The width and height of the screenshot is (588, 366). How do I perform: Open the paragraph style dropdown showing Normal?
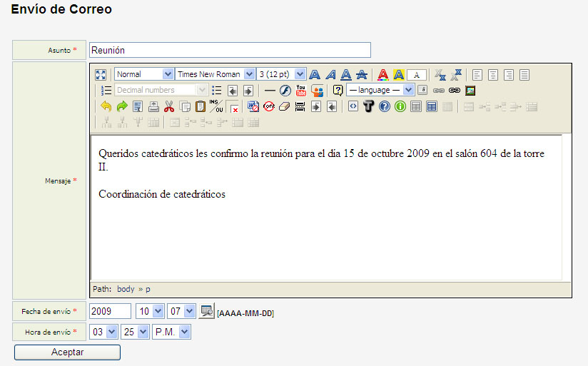[x=143, y=74]
